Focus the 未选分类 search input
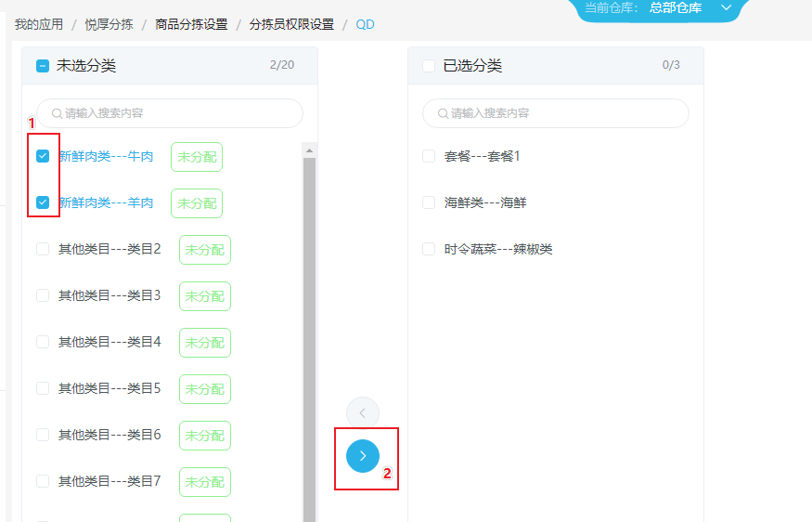This screenshot has height=522, width=812. (x=170, y=113)
